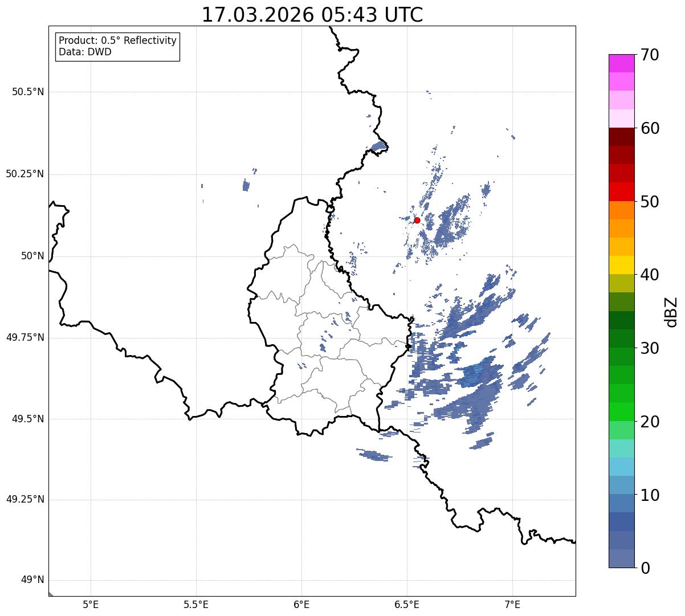Click the 'Product: 0.5° Reflectivity' label
This screenshot has width=685, height=616.
(x=118, y=40)
